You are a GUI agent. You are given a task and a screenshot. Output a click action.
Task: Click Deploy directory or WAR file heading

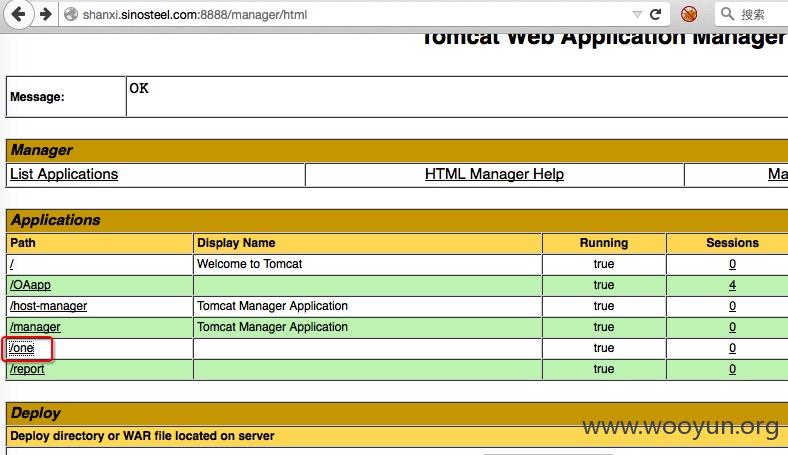(x=142, y=436)
